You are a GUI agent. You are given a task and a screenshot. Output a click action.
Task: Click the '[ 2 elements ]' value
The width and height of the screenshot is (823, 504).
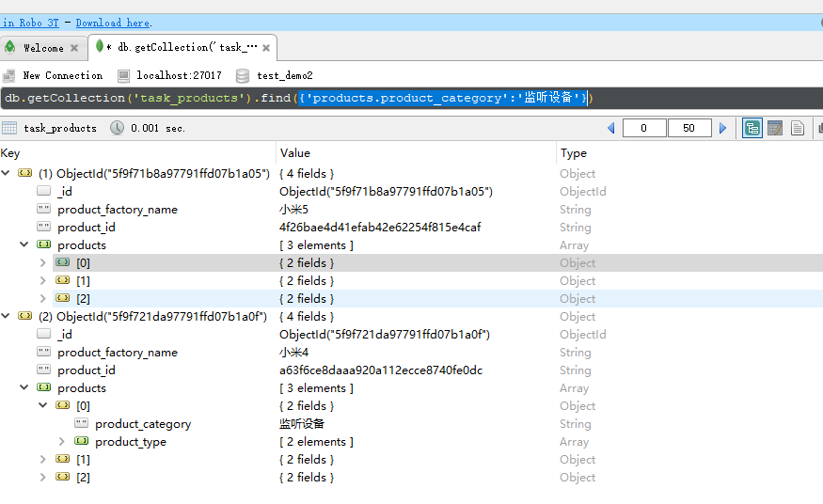pyautogui.click(x=316, y=442)
